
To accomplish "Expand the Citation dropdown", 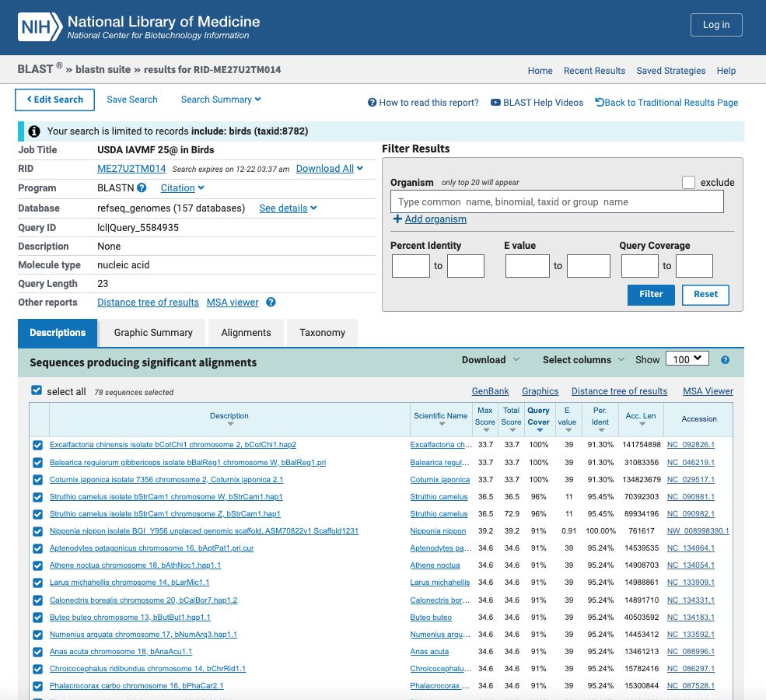I will pyautogui.click(x=182, y=188).
